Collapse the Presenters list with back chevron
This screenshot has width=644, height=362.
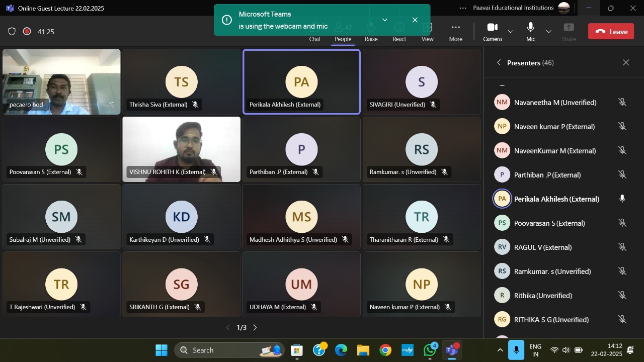click(499, 63)
